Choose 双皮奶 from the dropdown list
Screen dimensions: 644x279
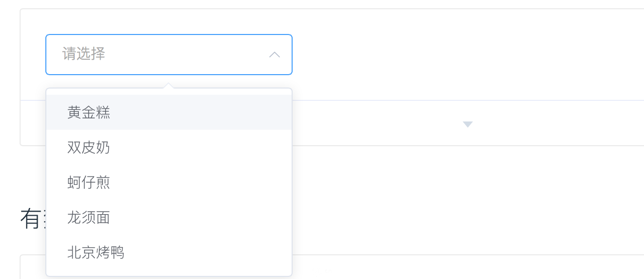[x=89, y=147]
